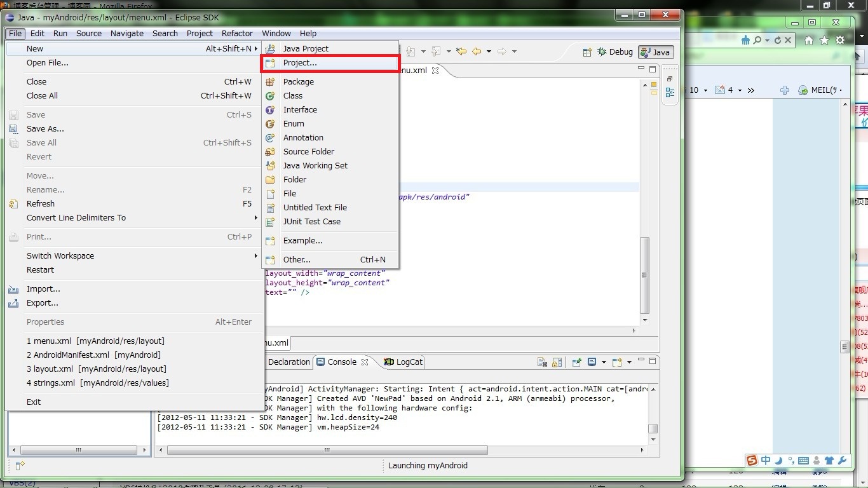Switch to the Declaration tab

coord(289,362)
